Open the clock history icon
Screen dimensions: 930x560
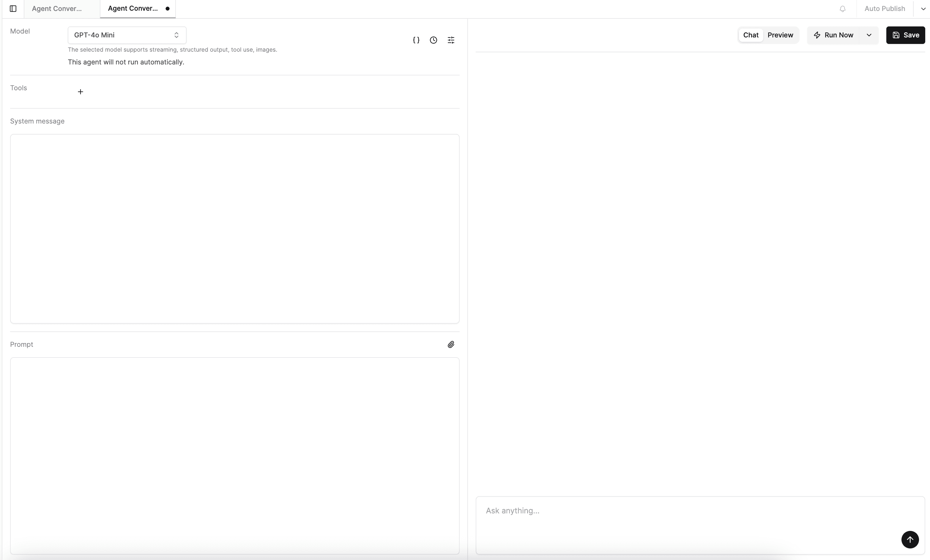click(x=433, y=40)
